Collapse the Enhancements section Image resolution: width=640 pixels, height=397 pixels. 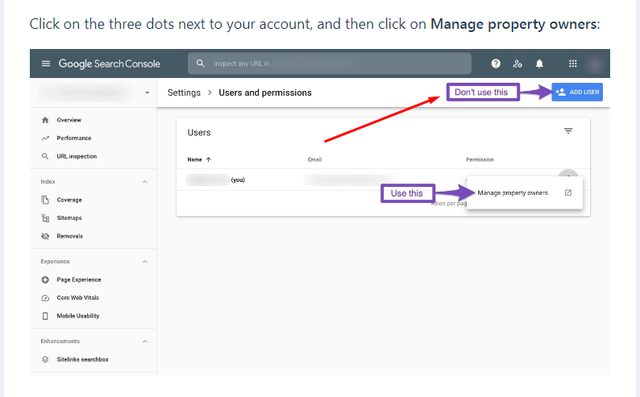click(145, 342)
